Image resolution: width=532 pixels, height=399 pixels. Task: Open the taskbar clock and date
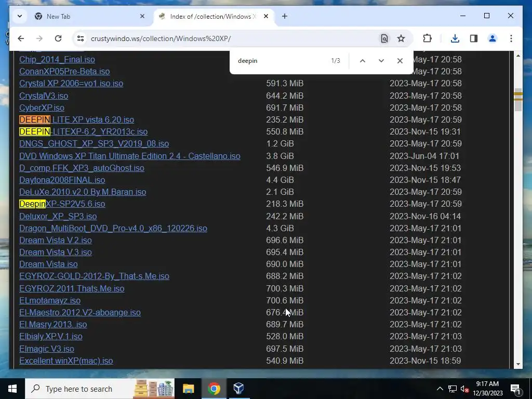[487, 389]
